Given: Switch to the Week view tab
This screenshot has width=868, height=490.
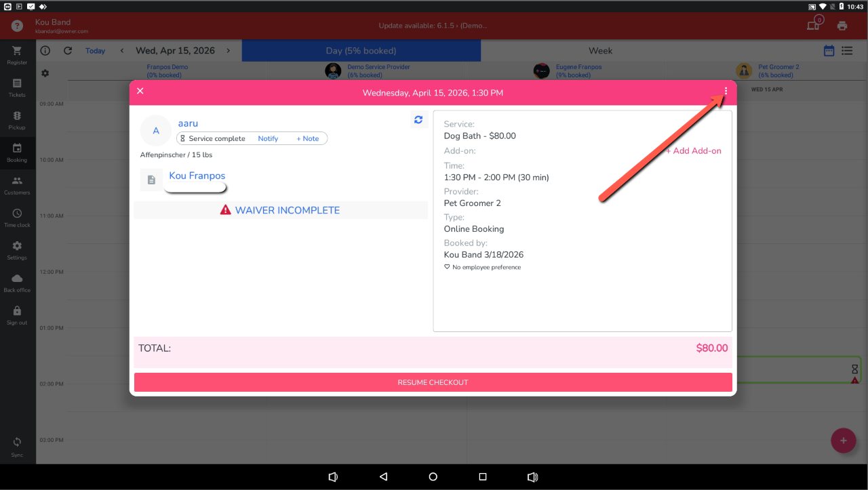Looking at the screenshot, I should 600,51.
